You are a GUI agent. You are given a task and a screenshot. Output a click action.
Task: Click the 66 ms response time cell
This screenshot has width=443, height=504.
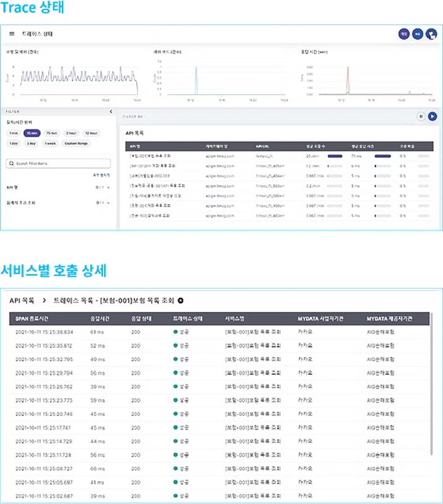[x=97, y=469]
